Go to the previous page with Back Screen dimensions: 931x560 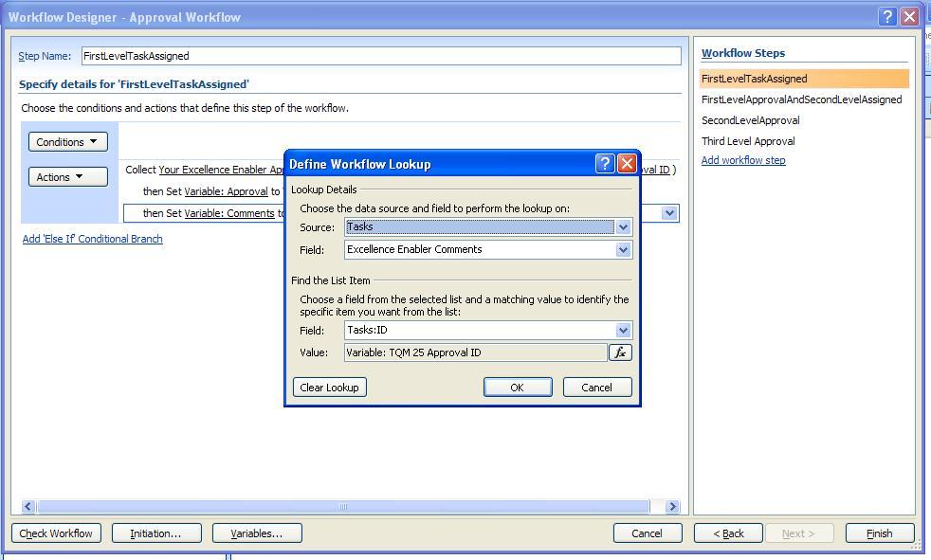click(x=728, y=533)
